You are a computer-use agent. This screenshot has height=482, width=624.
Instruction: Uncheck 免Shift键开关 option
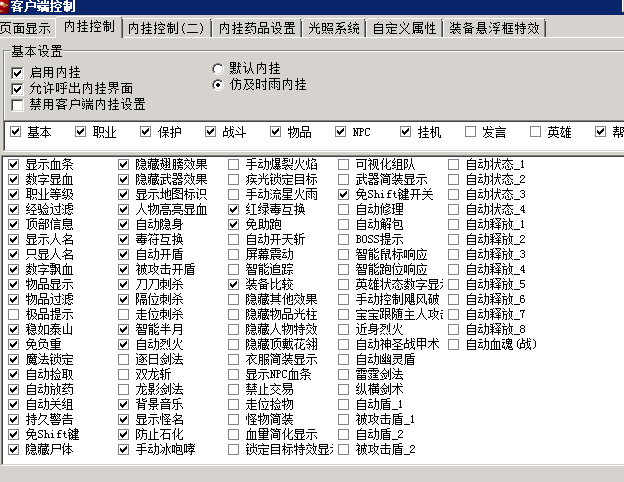click(x=343, y=195)
